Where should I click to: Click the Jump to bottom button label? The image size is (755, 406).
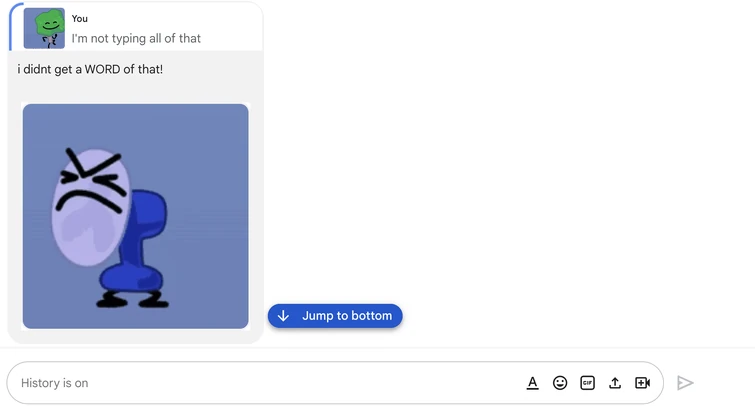[347, 316]
